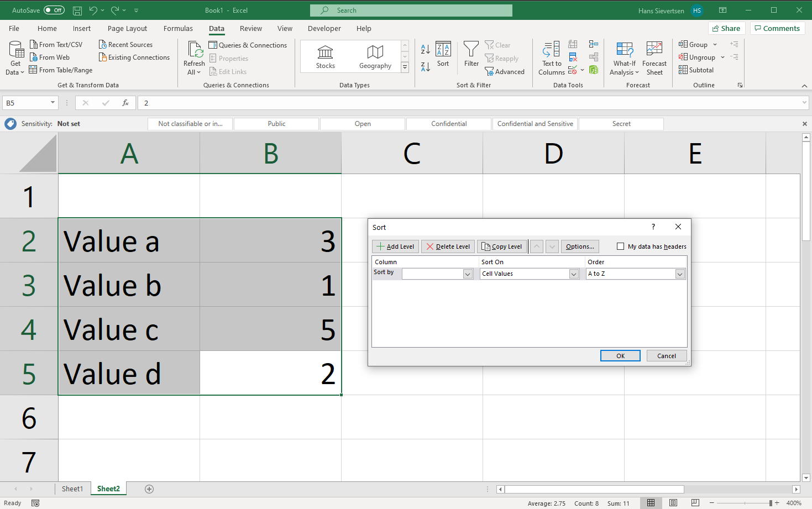Select From Table/Range
Viewport: 812px width, 509px height.
(61, 70)
